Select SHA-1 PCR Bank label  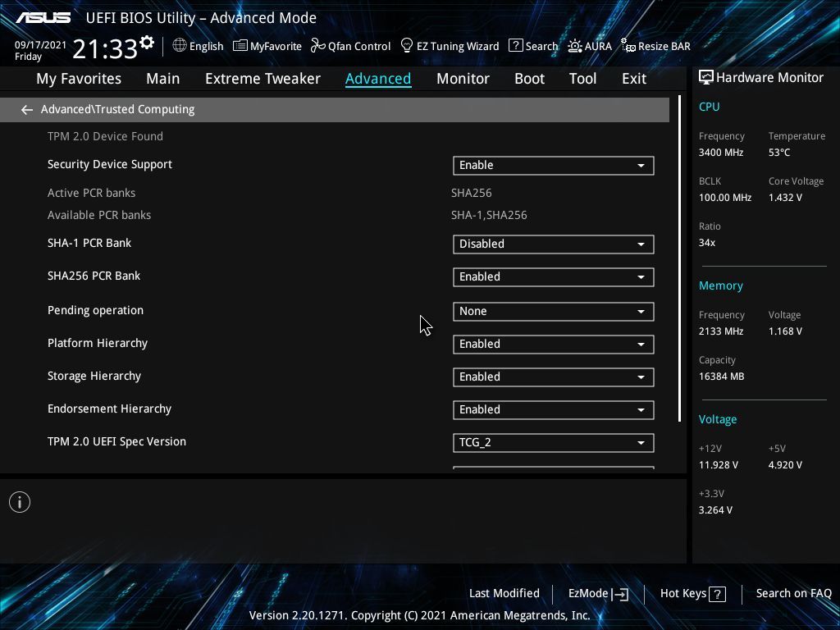coord(89,243)
